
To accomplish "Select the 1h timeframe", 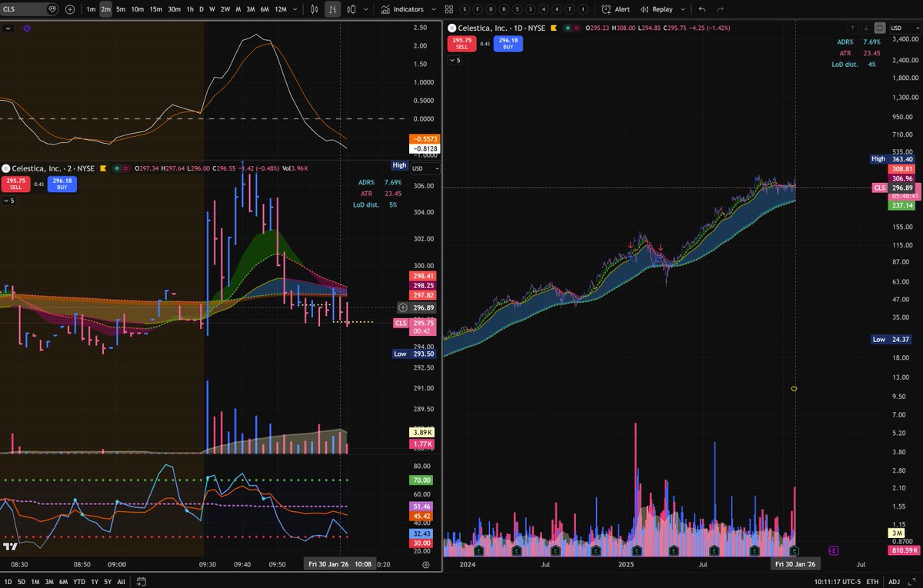I will coord(190,9).
